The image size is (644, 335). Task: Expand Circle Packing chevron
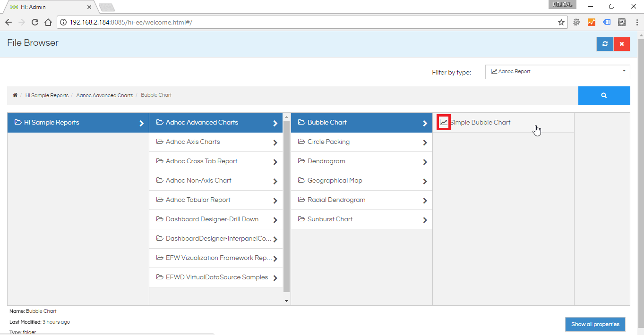425,142
